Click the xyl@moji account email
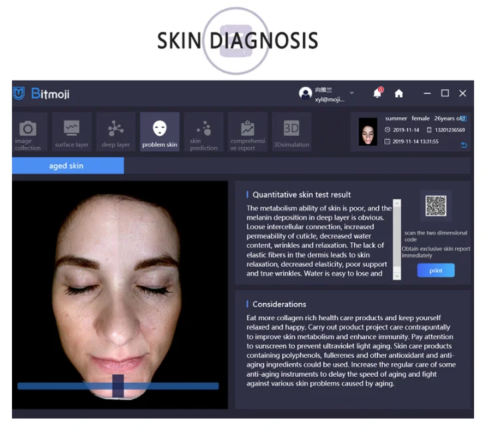Viewport: 504px width, 438px height. [x=330, y=100]
